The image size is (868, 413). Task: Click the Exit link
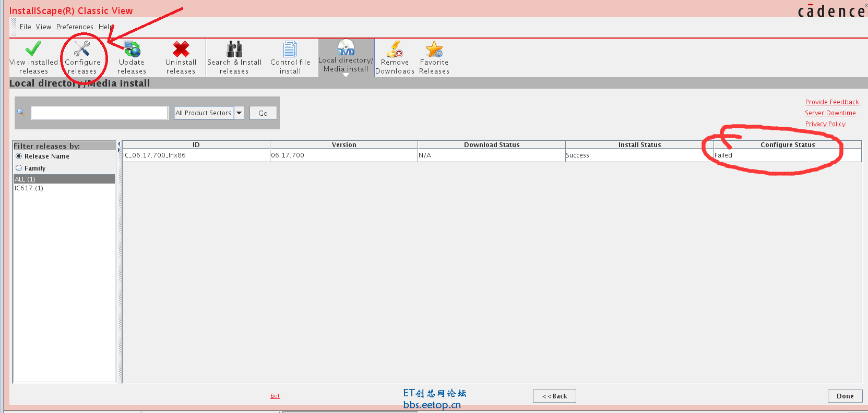(x=275, y=396)
